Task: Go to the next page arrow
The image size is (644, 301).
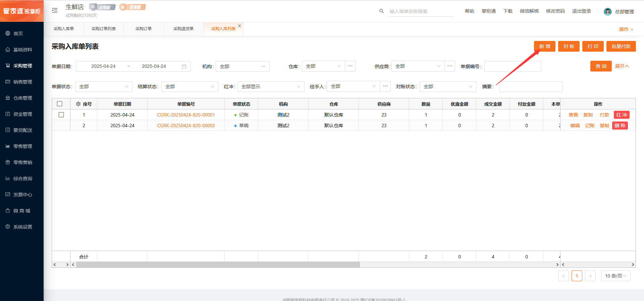Action: (590, 276)
